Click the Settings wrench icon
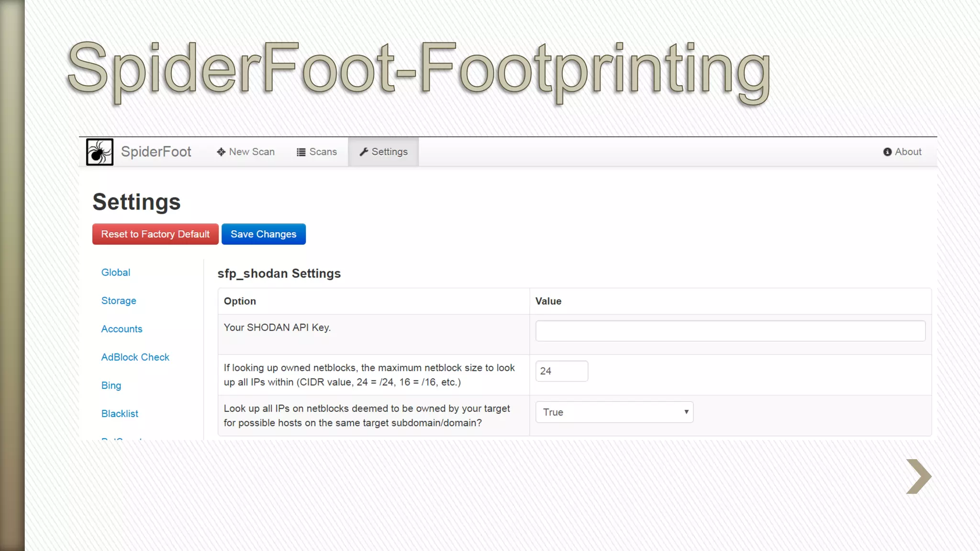The image size is (980, 551). tap(364, 152)
